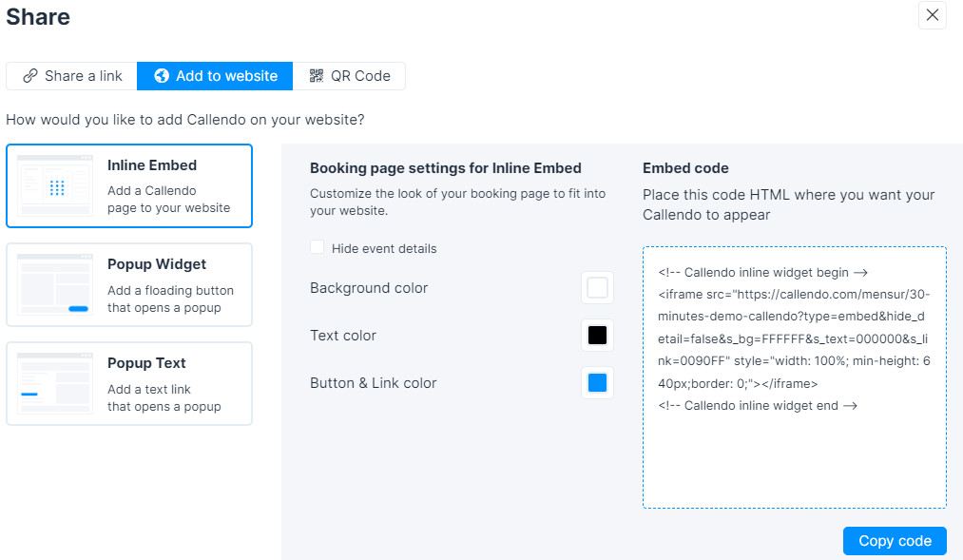Choose the Inline Embed option card
The image size is (963, 560).
pos(129,186)
